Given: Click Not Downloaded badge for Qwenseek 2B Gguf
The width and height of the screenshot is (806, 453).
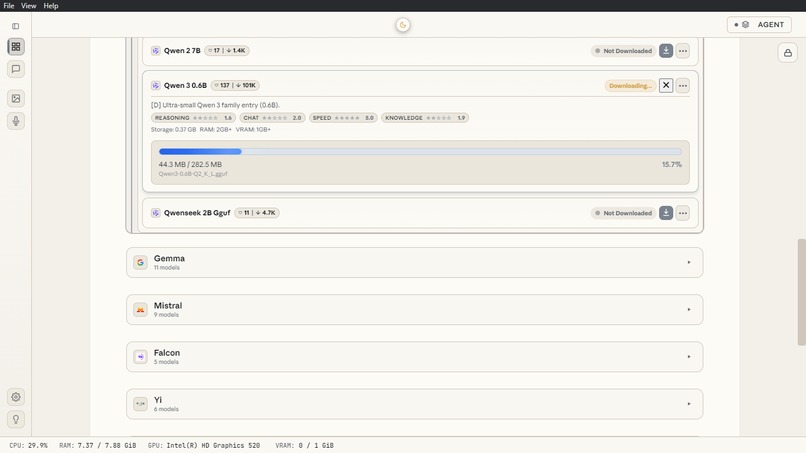Looking at the screenshot, I should tap(623, 213).
